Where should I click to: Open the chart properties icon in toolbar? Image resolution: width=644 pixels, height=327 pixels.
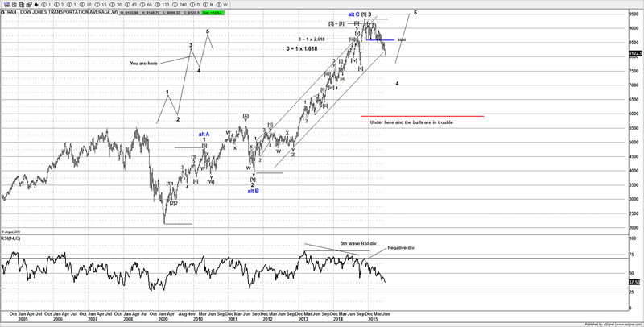(x=29, y=5)
